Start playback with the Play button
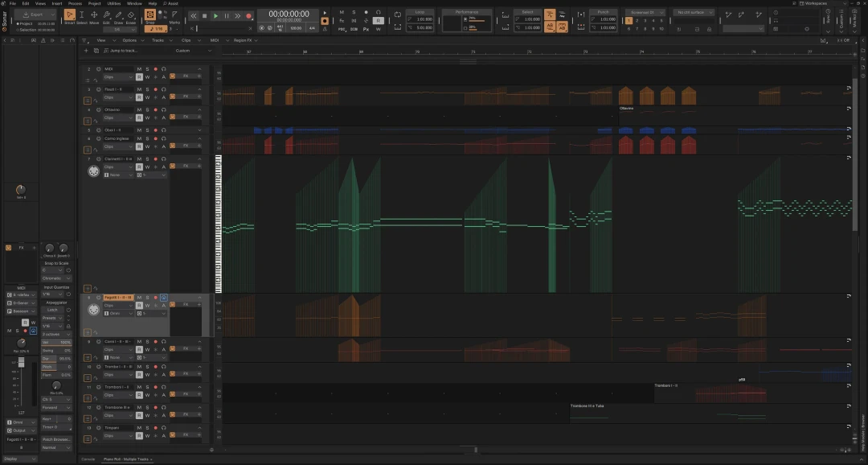 [x=216, y=16]
